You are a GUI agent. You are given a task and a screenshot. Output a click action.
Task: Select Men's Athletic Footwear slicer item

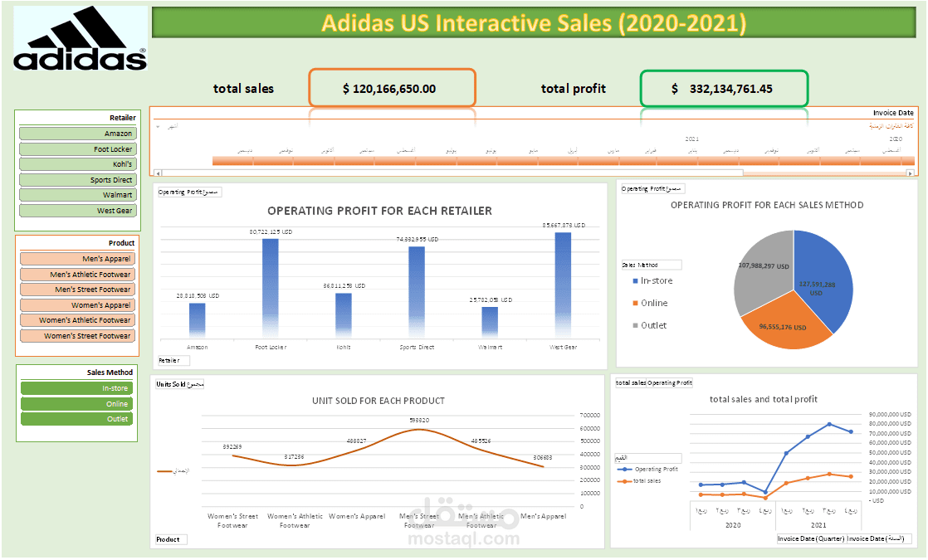pyautogui.click(x=77, y=275)
